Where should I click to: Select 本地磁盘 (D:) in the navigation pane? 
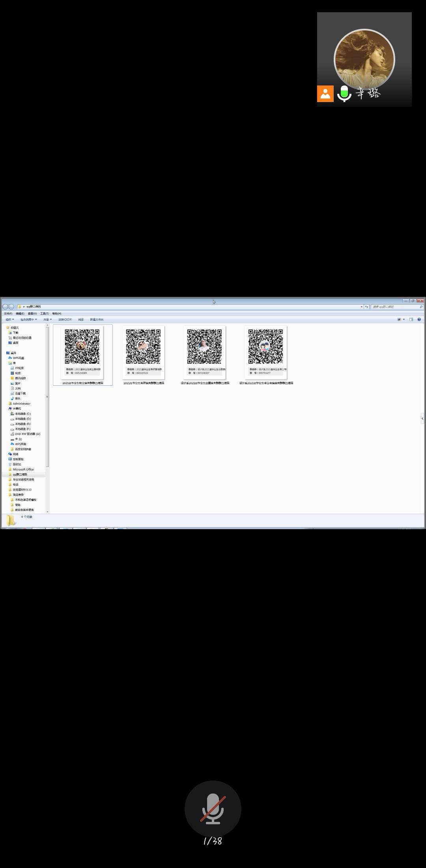[22, 419]
